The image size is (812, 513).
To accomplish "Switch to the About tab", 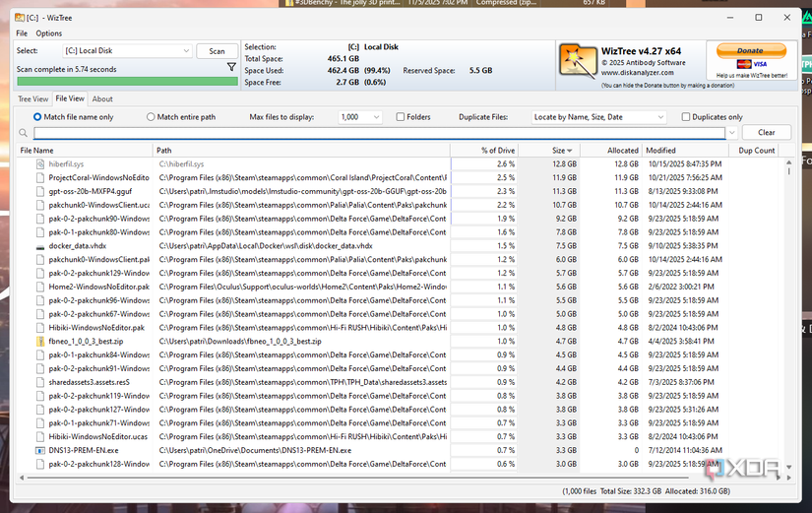I will click(x=102, y=99).
